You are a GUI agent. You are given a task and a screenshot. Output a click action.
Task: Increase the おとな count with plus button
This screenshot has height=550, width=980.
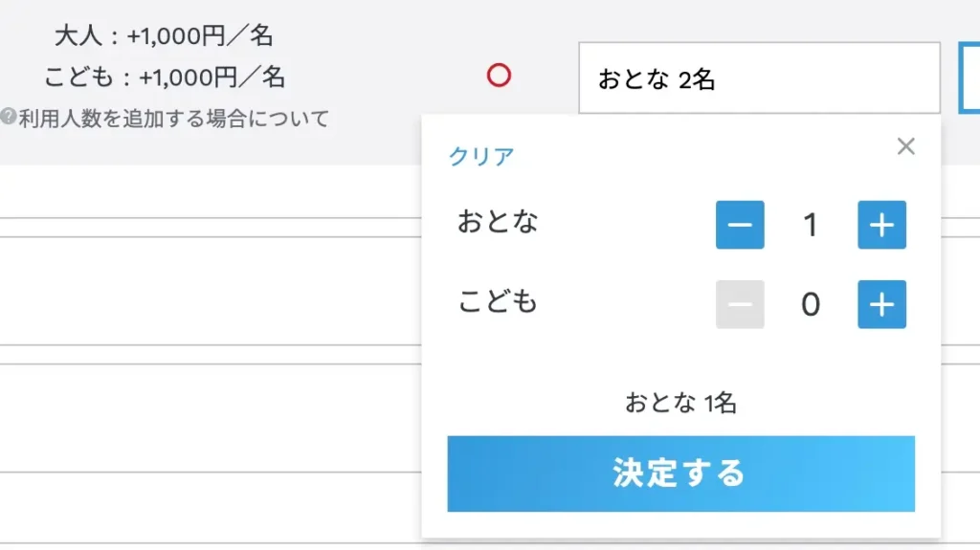[x=881, y=225]
